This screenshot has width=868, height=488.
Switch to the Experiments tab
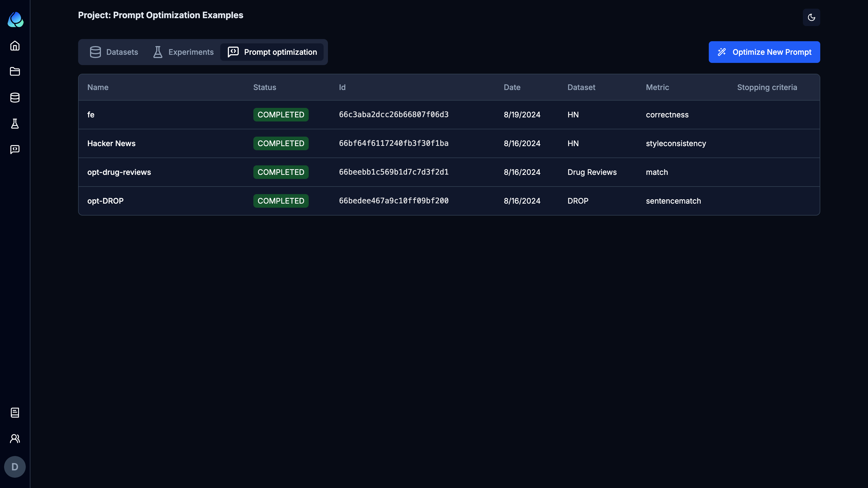point(183,52)
